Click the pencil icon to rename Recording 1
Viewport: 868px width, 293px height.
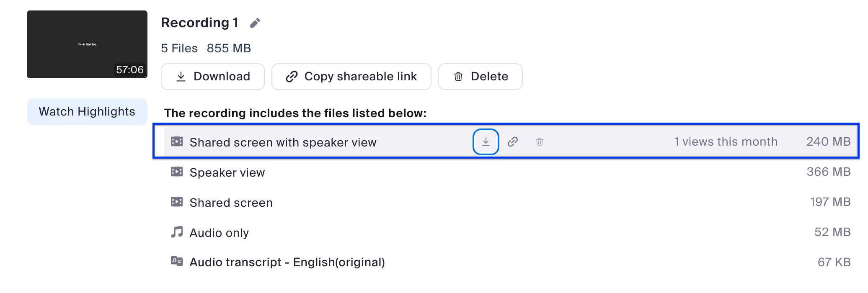[255, 23]
